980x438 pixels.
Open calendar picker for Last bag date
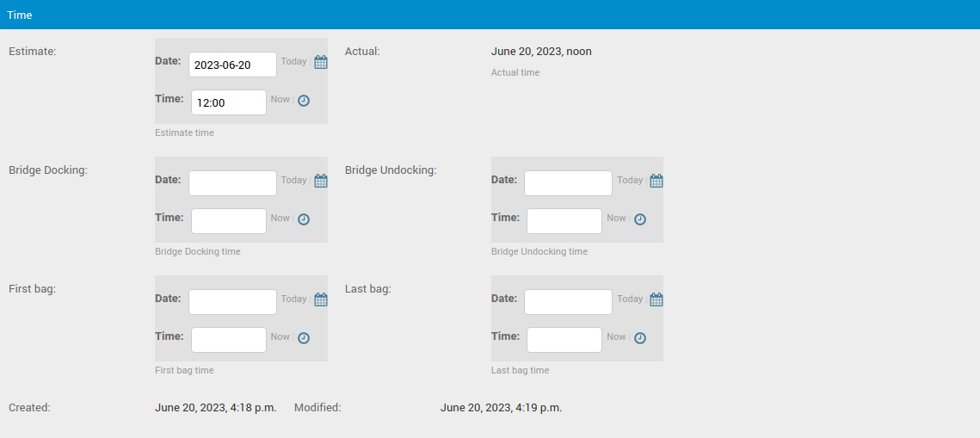click(656, 299)
